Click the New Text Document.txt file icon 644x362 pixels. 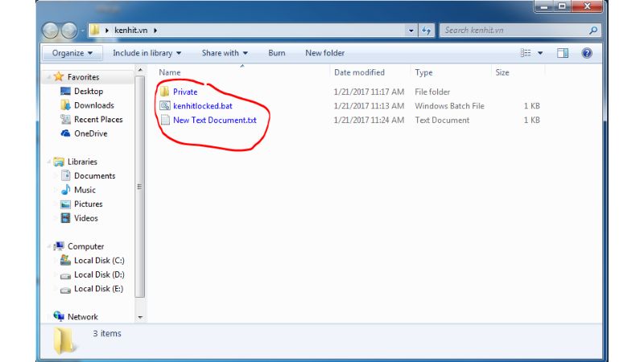165,120
